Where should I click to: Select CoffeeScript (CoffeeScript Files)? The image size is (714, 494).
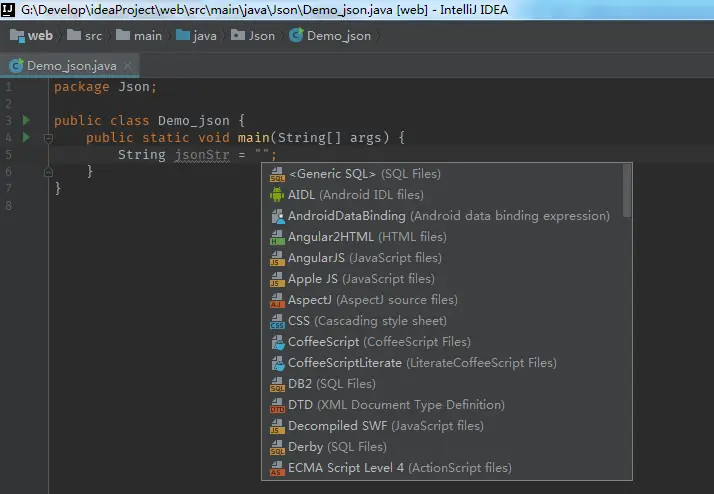(442, 342)
